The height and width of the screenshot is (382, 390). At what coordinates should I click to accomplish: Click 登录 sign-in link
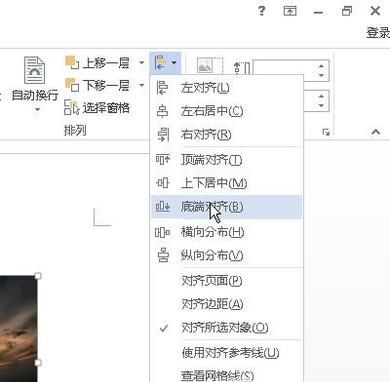(x=378, y=33)
